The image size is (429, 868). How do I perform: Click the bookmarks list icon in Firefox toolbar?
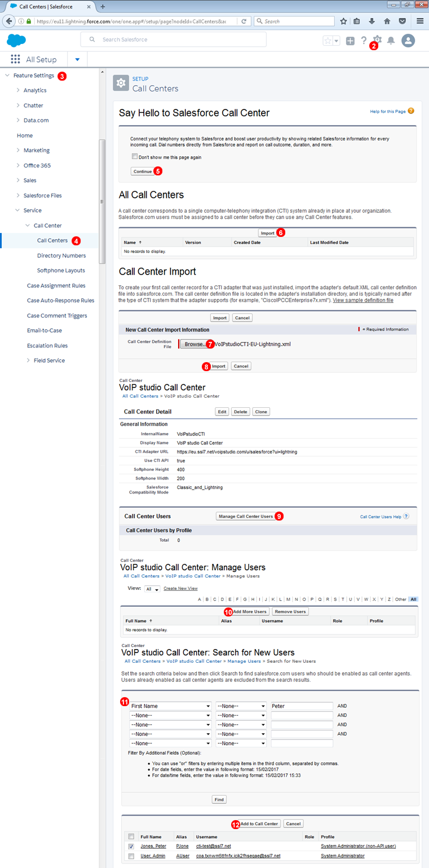pos(357,21)
